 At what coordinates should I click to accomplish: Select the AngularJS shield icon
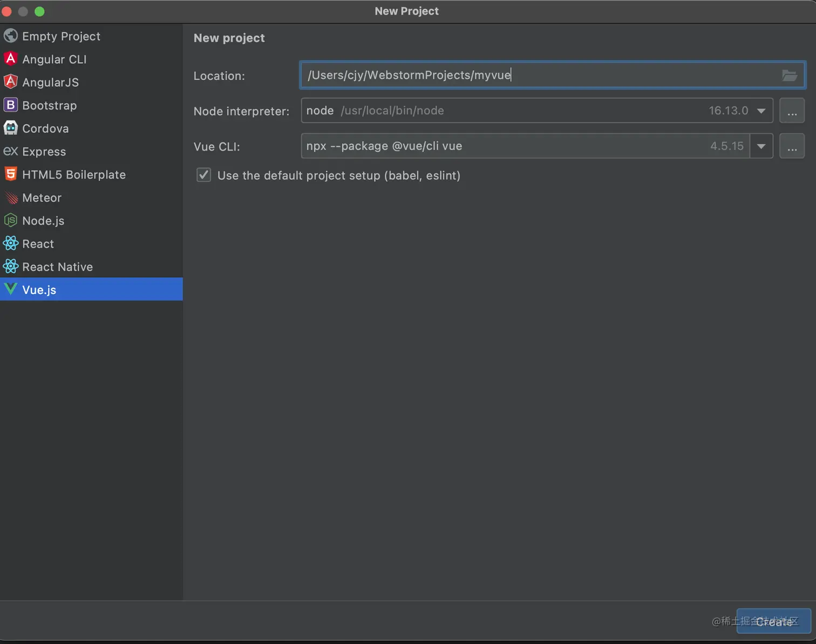pyautogui.click(x=10, y=82)
